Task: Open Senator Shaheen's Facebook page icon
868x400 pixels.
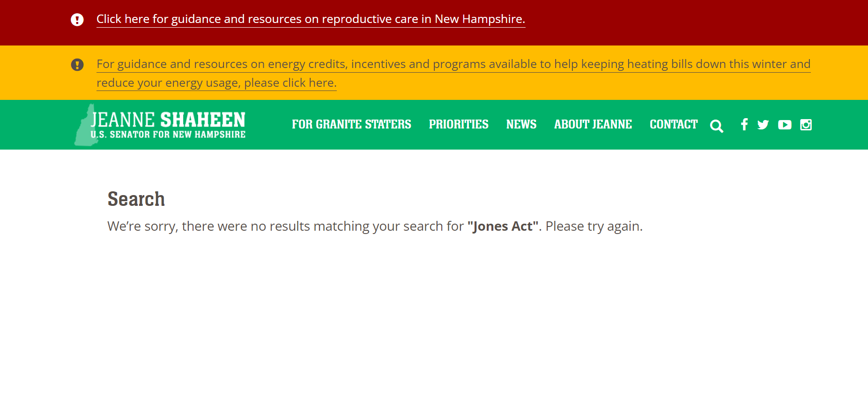Action: pyautogui.click(x=744, y=125)
